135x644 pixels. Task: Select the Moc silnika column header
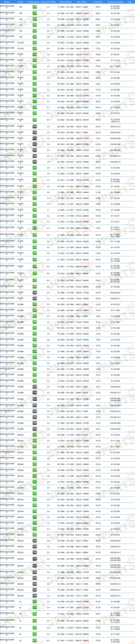coord(82,2)
